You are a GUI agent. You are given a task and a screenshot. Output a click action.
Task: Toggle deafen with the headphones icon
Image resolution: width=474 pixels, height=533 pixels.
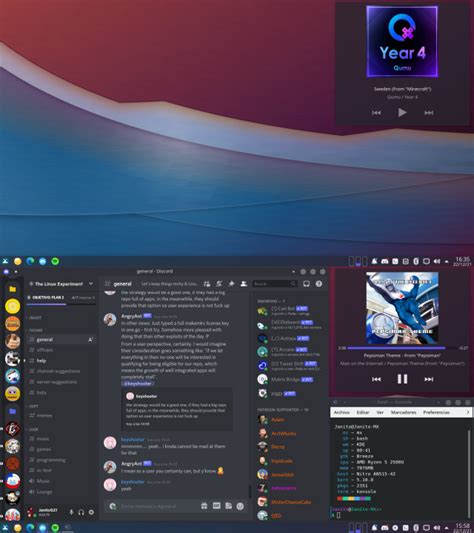(81, 512)
